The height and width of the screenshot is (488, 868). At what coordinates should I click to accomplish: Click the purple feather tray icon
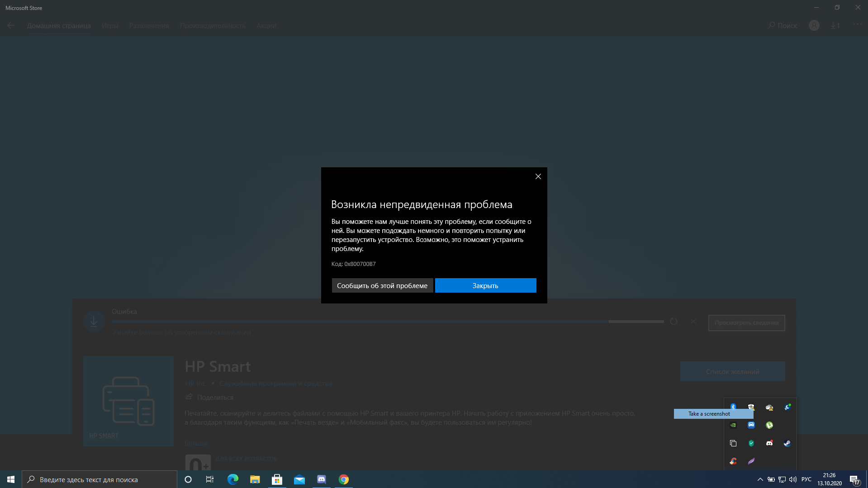[x=751, y=461]
